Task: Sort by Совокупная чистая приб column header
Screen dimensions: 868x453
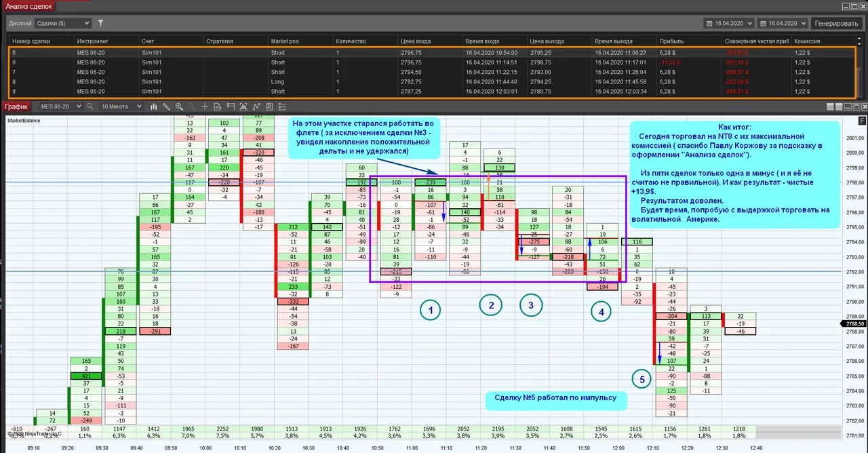Action: tap(755, 41)
